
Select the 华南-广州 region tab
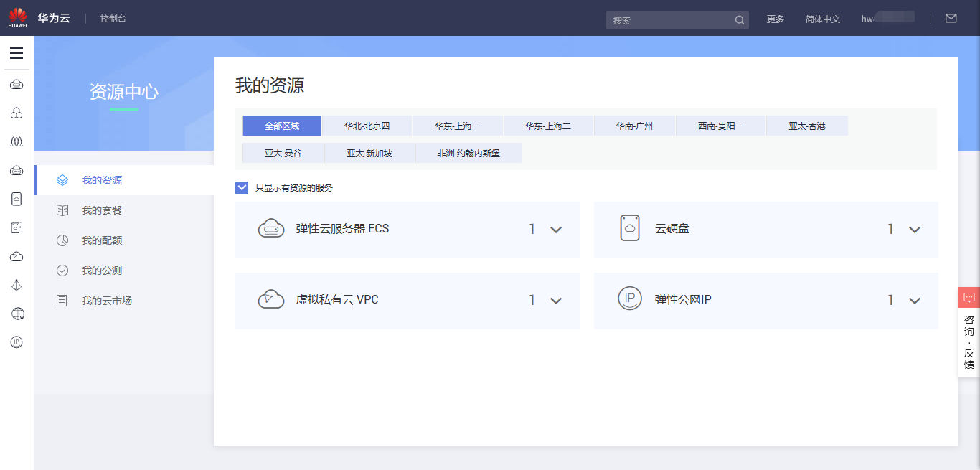(x=635, y=126)
